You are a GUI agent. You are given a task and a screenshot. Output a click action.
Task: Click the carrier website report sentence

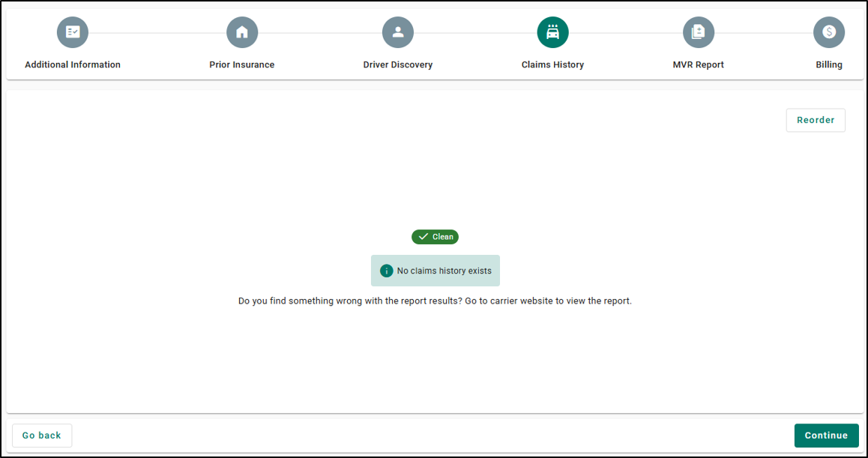tap(435, 301)
